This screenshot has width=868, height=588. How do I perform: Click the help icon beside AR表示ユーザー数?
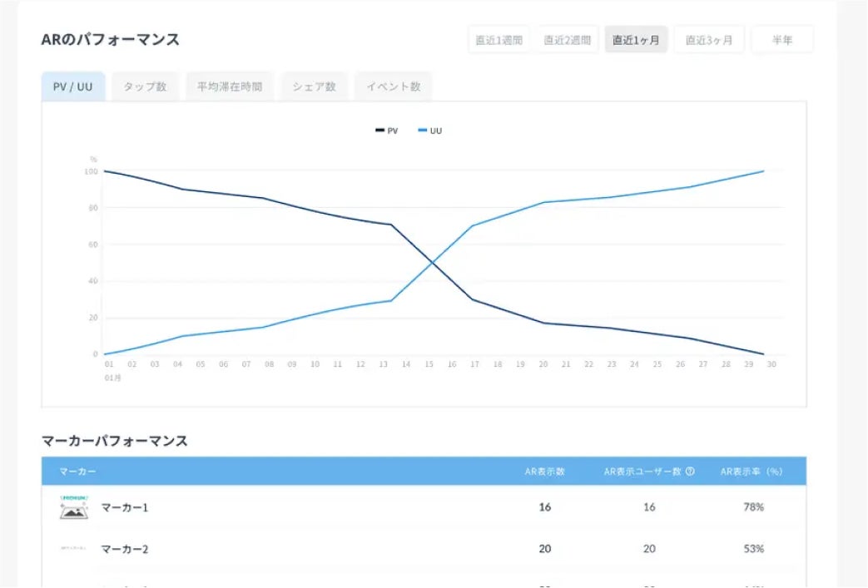point(690,472)
